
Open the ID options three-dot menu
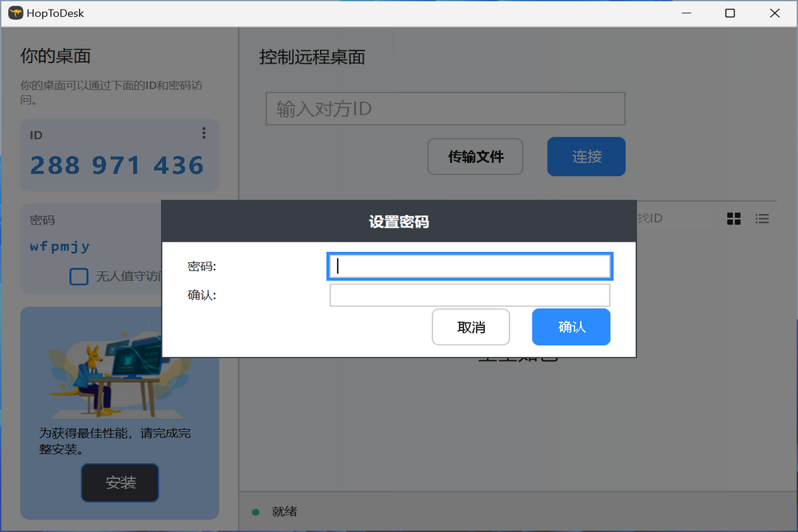pyautogui.click(x=204, y=133)
